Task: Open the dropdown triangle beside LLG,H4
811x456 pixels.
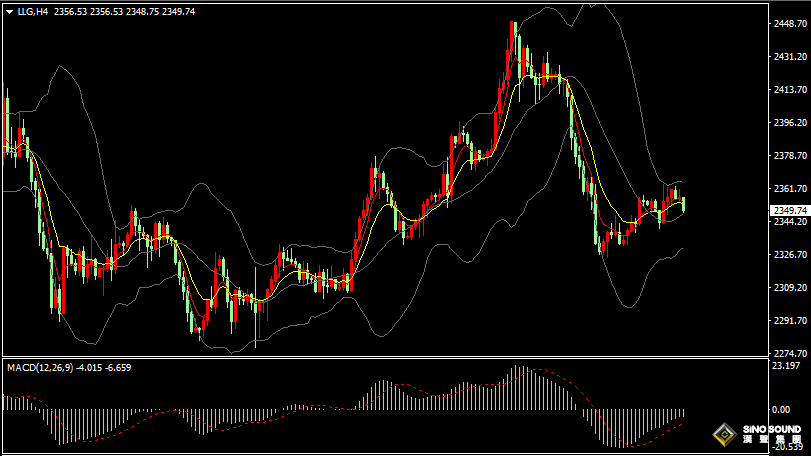Action: pyautogui.click(x=8, y=12)
